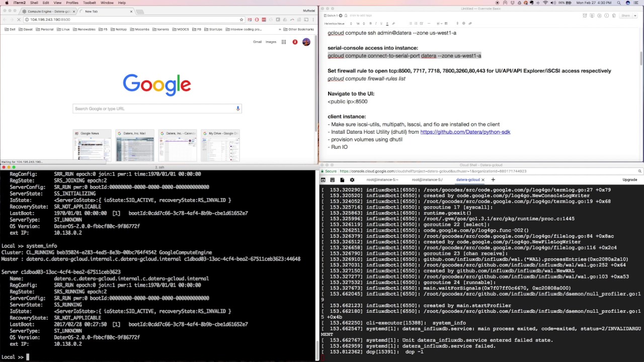
Task: Zoom icon in Cloud Shell address bar
Action: point(639,171)
